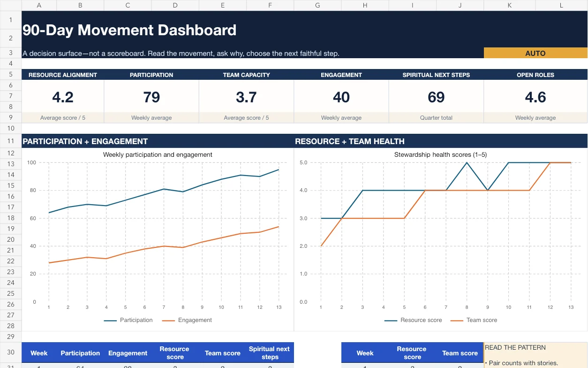
Task: Click the Stewardship health scores chart title
Action: pyautogui.click(x=440, y=154)
